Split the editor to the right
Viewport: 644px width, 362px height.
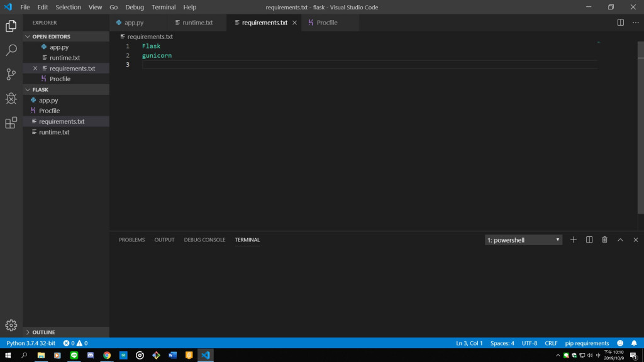click(621, 23)
